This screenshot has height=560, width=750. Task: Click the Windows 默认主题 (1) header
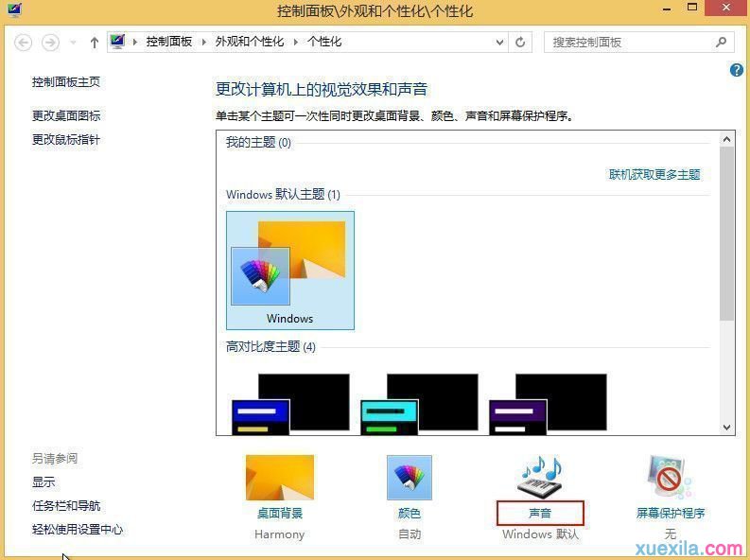click(x=283, y=195)
